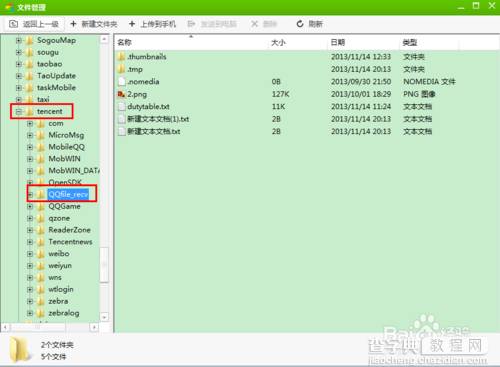Image resolution: width=500 pixels, height=367 pixels.
Task: Select the zebralog folder in tree
Action: pos(64,313)
